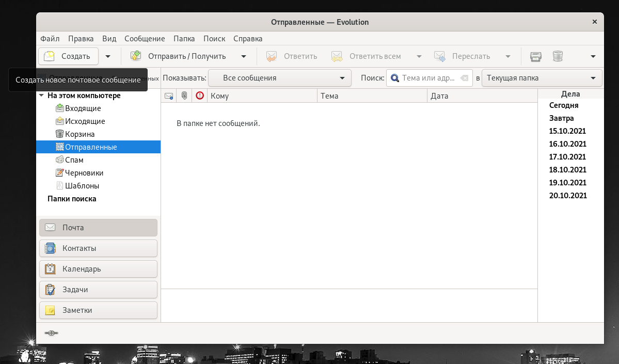
Task: Open the Сообщение menu
Action: coord(145,39)
